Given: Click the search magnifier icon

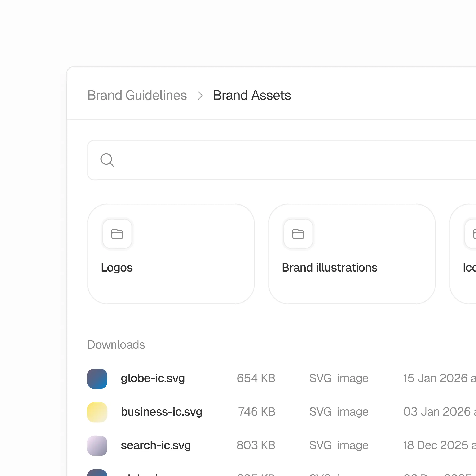Looking at the screenshot, I should 107,160.
